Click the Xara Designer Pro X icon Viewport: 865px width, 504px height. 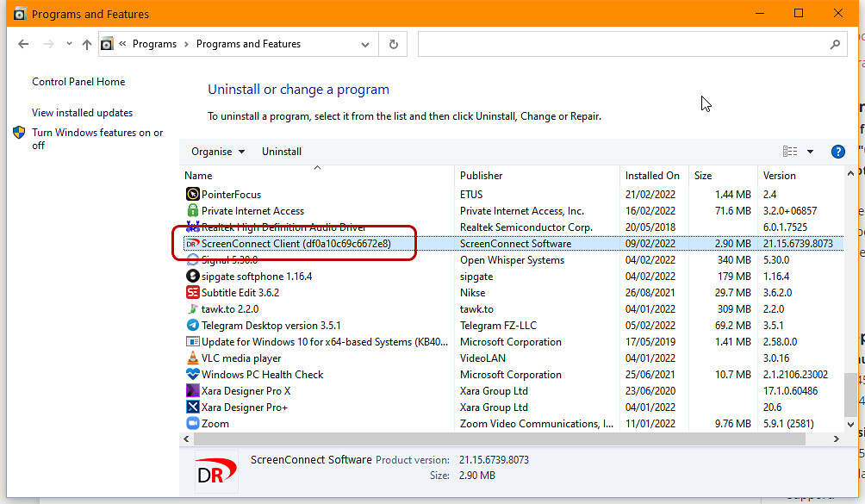(x=192, y=390)
